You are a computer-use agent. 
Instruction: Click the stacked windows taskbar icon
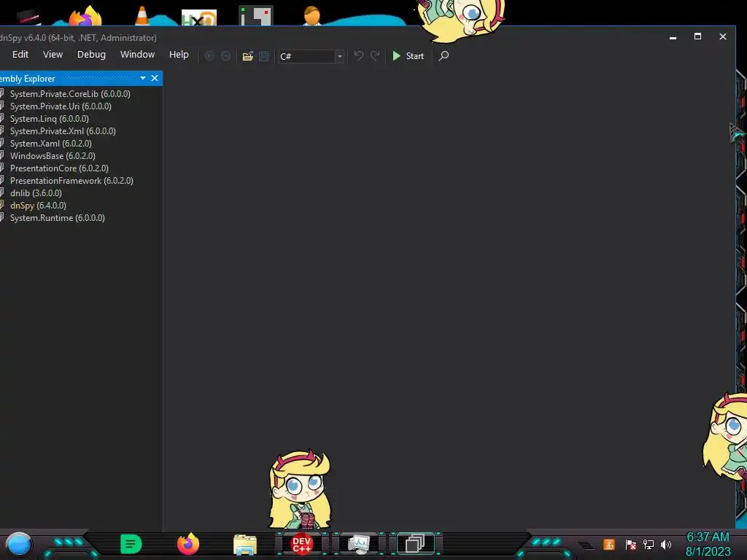coord(415,544)
